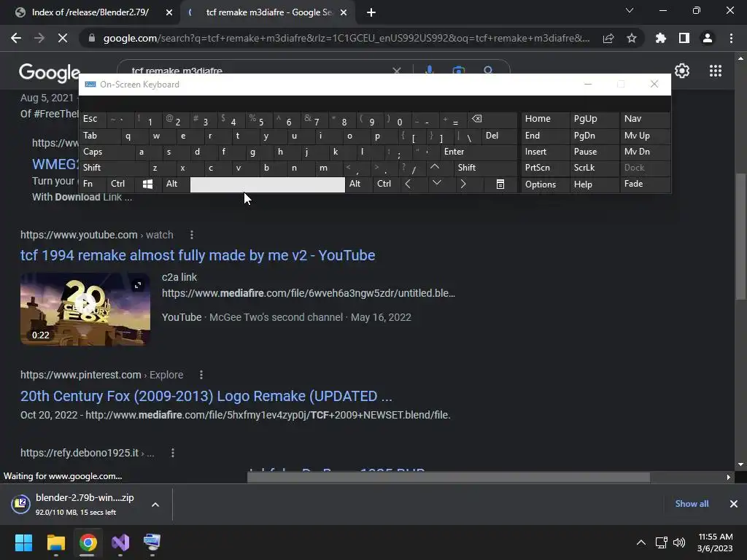Start voice search with microphone icon

(429, 70)
